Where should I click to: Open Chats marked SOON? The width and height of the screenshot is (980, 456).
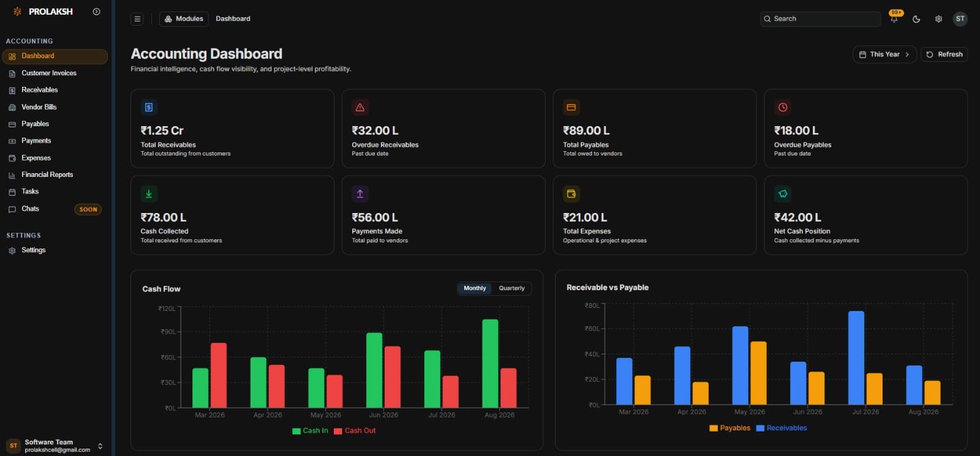pyautogui.click(x=55, y=209)
